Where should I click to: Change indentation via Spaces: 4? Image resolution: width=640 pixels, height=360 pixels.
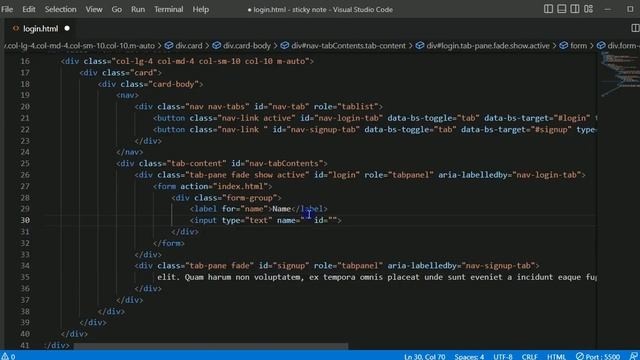[x=469, y=356]
